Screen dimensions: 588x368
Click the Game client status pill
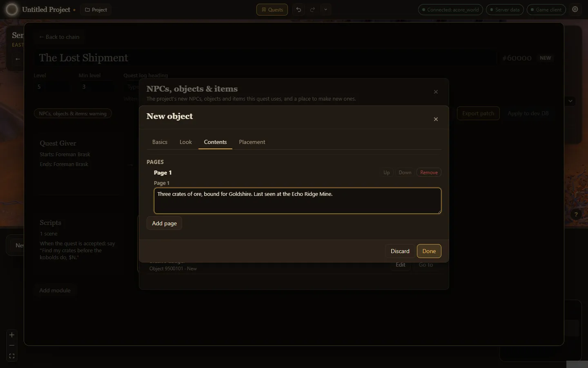pyautogui.click(x=546, y=9)
